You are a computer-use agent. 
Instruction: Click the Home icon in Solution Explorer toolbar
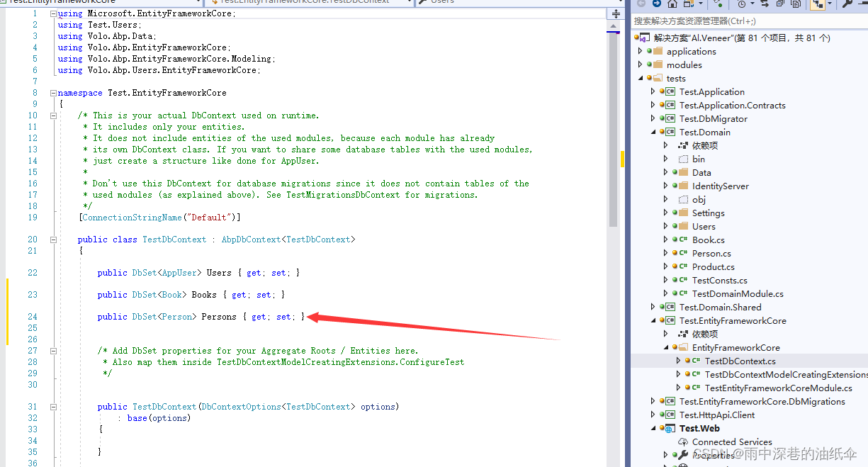click(672, 4)
